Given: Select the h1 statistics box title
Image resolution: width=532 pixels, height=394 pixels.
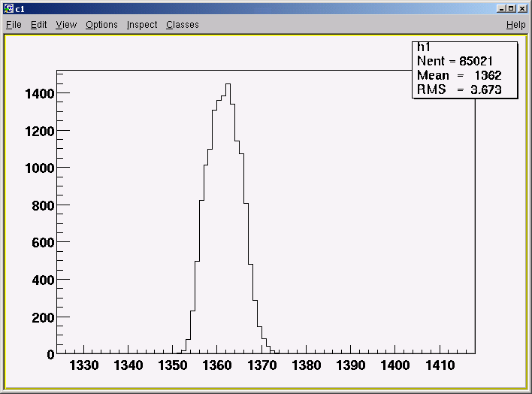Looking at the screenshot, I should 424,47.
